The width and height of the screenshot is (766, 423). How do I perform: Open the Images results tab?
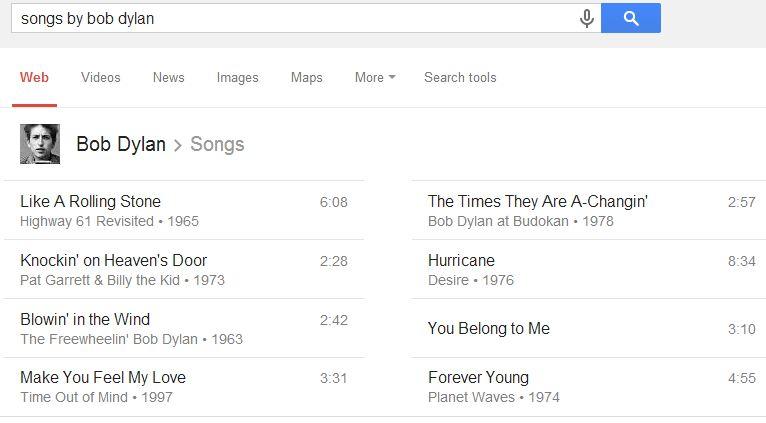pos(237,77)
